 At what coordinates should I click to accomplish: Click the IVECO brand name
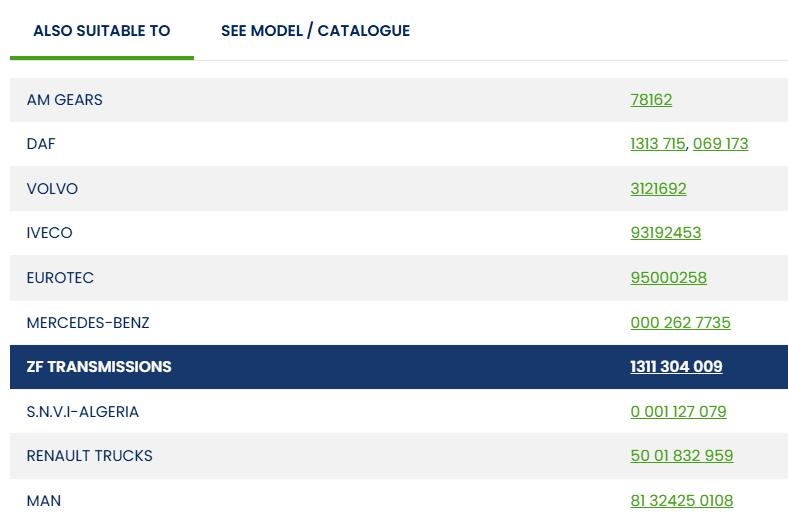tap(49, 233)
